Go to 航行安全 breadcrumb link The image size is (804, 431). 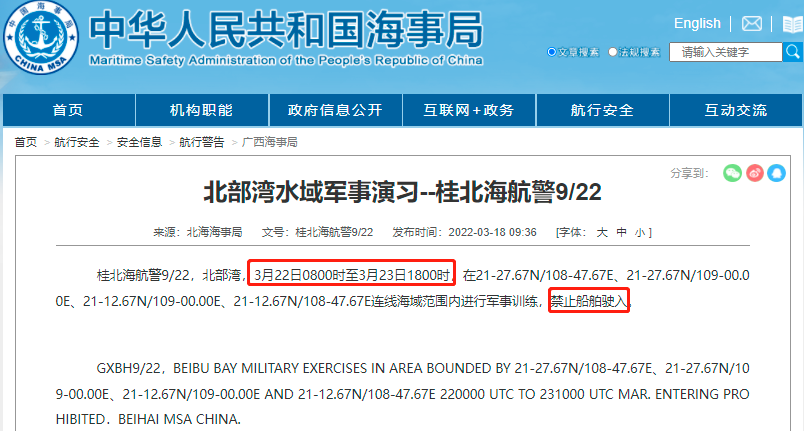77,142
